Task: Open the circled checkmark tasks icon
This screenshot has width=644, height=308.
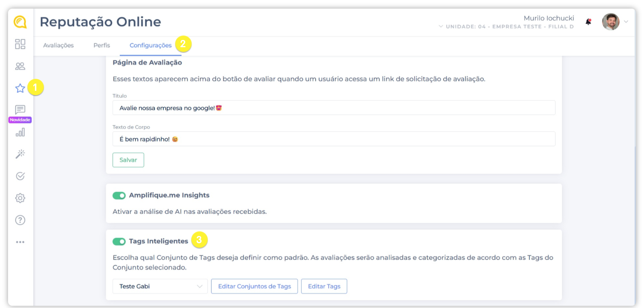Action: pyautogui.click(x=20, y=176)
